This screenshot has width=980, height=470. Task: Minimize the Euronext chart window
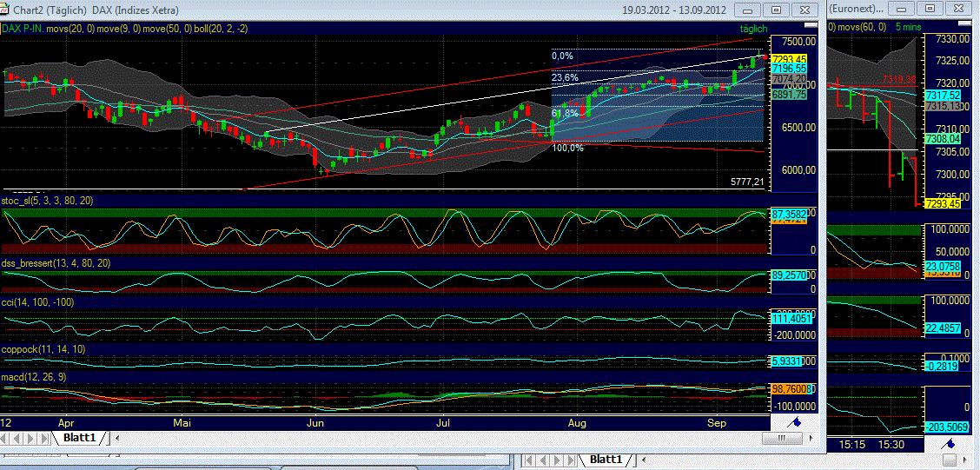point(903,10)
